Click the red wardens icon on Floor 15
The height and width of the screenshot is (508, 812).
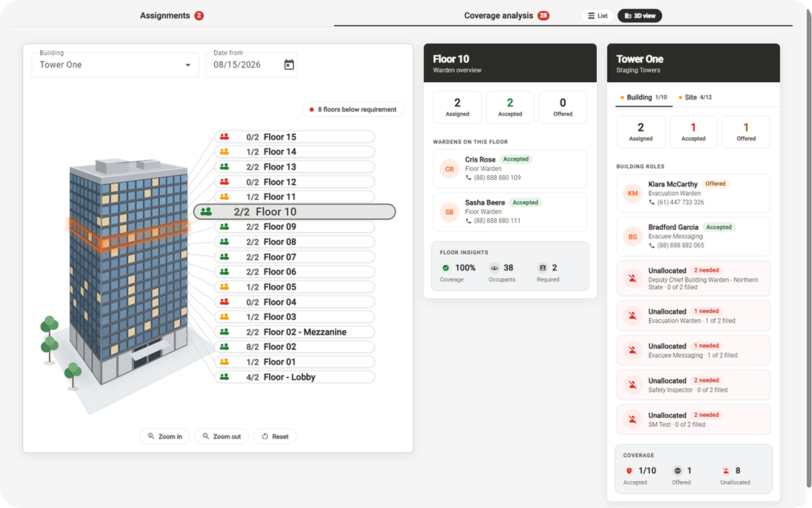coord(224,137)
